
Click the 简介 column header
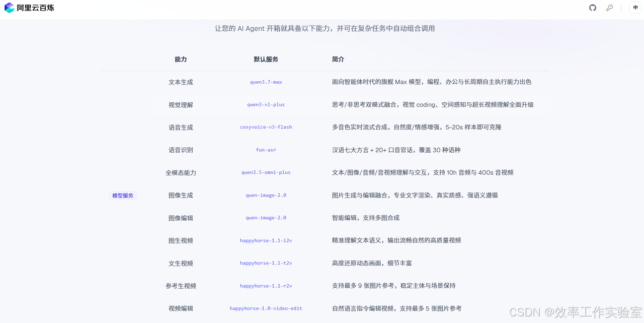[338, 59]
